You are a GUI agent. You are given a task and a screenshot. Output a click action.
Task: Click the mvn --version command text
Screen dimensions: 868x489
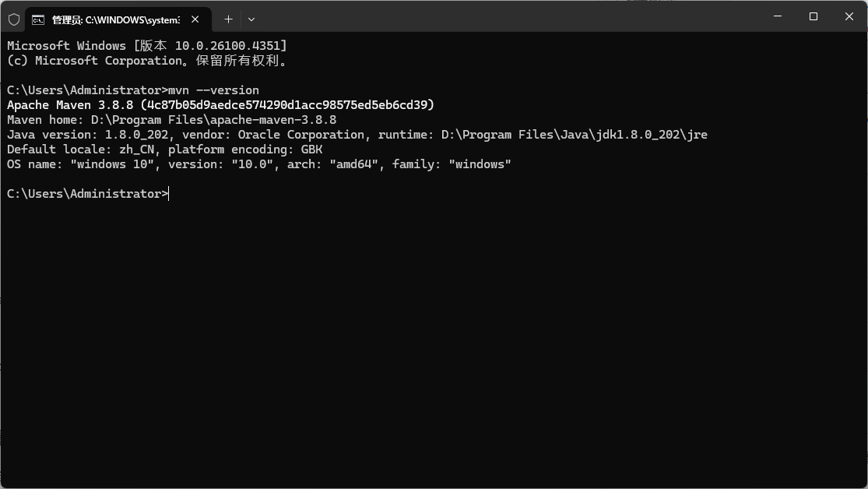click(213, 90)
